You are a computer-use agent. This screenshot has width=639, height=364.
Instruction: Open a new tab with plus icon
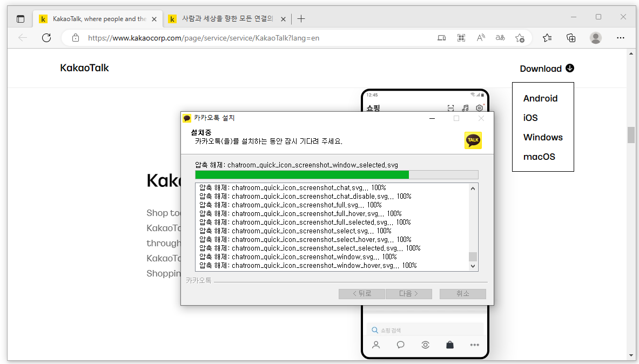click(x=301, y=19)
